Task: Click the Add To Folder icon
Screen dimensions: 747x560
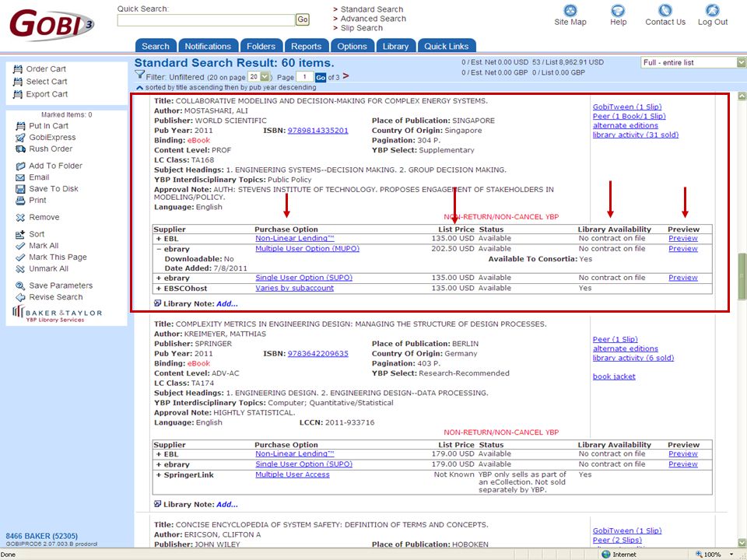Action: (20, 166)
